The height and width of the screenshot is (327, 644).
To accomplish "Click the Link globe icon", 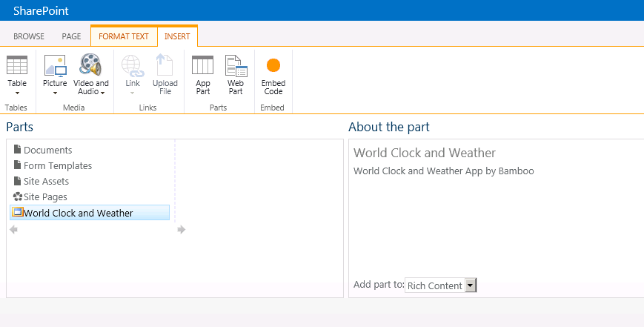I will (133, 66).
